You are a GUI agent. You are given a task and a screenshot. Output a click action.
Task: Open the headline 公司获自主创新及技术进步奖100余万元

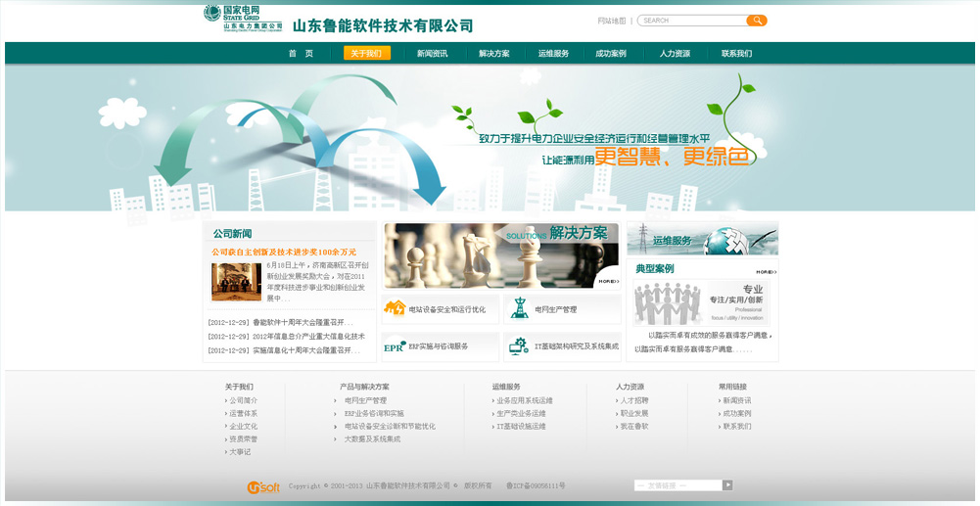pos(284,252)
